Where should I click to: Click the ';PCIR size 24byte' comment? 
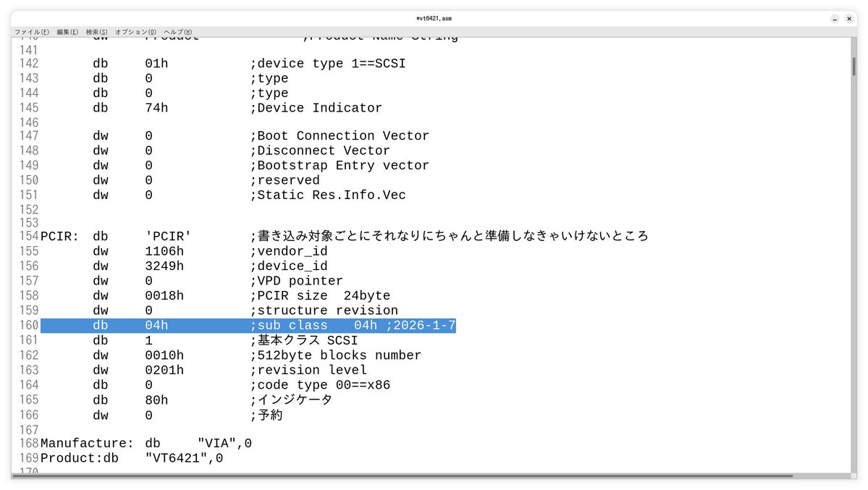pyautogui.click(x=320, y=296)
